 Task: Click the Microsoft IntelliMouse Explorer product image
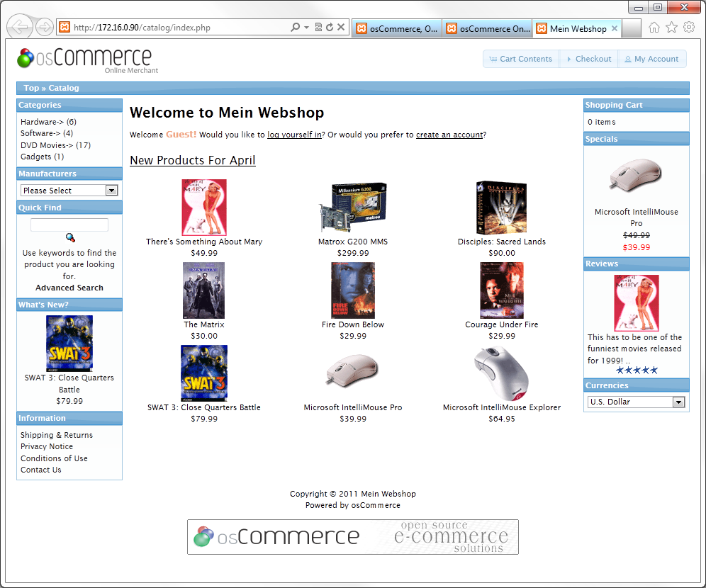(x=502, y=373)
